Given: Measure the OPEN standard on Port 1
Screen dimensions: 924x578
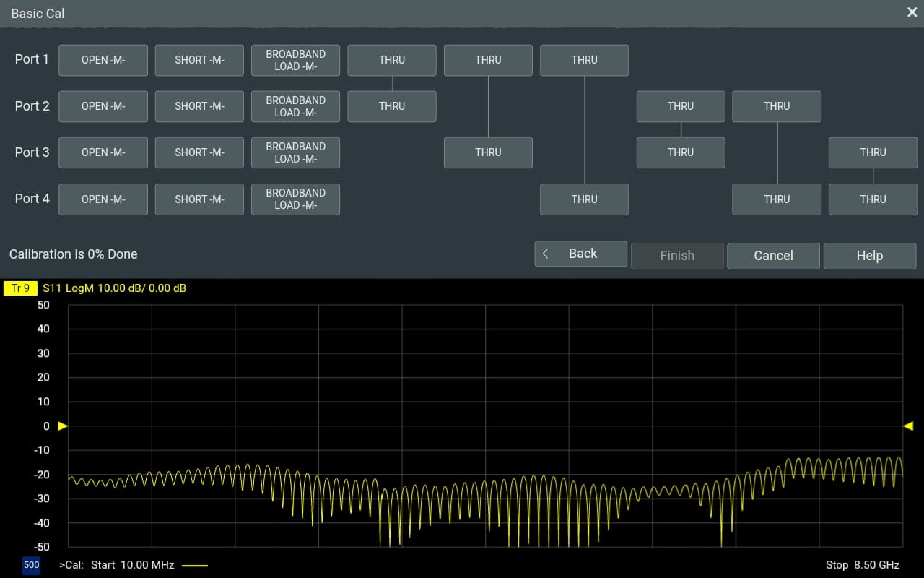Looking at the screenshot, I should [x=103, y=60].
